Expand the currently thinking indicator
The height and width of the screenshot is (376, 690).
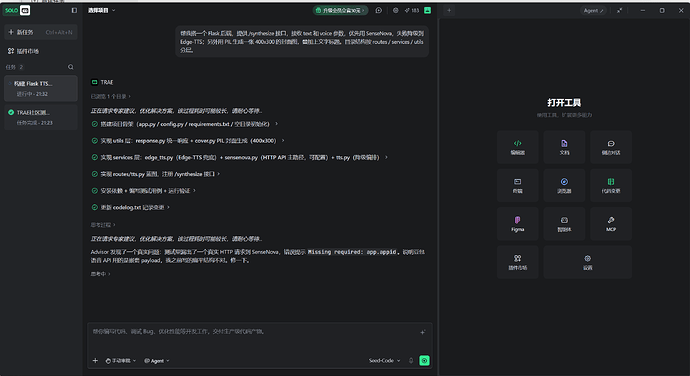point(100,273)
